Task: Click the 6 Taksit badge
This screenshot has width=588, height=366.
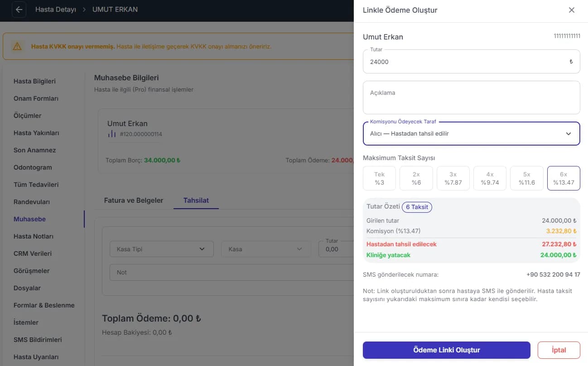Action: (417, 207)
